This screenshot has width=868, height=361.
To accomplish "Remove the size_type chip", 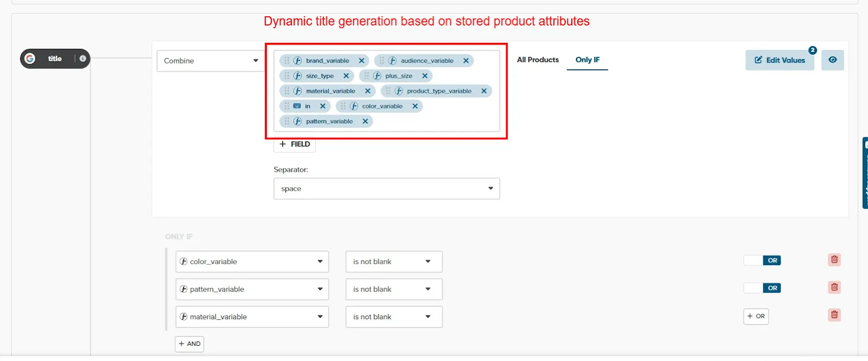I will (346, 76).
